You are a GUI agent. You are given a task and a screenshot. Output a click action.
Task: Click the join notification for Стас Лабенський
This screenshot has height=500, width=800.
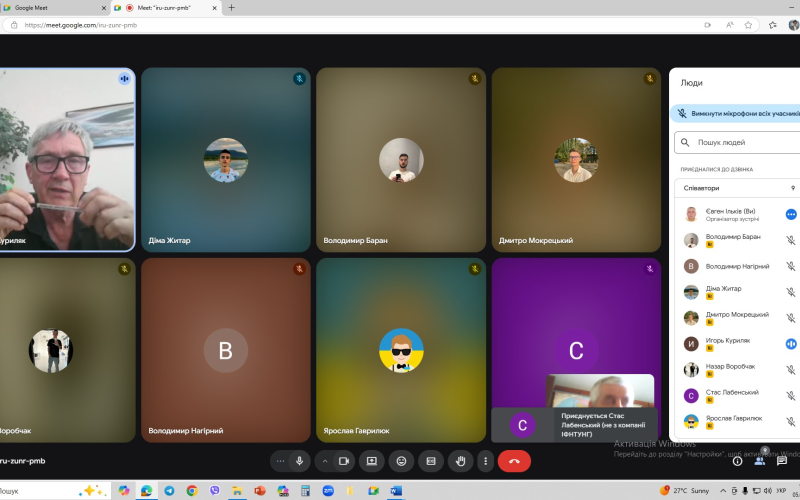pos(574,425)
